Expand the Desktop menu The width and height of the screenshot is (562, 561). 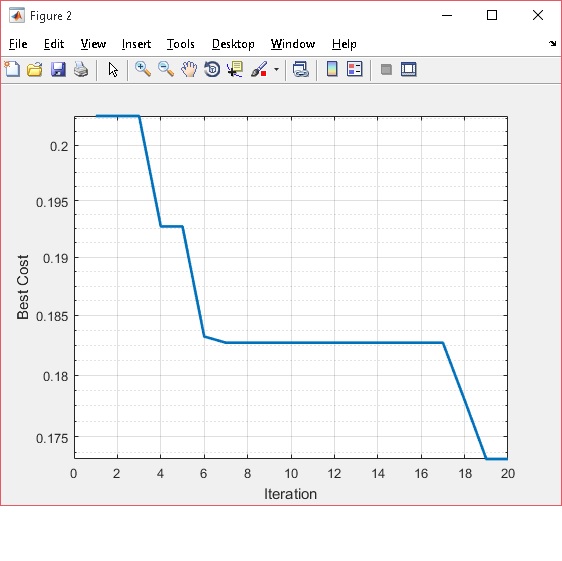coord(233,44)
